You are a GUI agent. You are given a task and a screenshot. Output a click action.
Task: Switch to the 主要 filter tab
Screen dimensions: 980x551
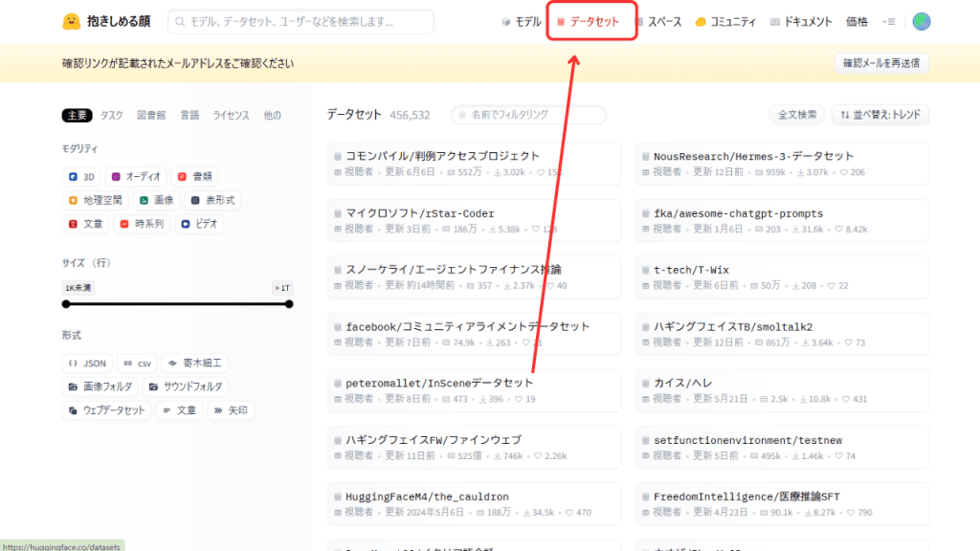click(77, 116)
